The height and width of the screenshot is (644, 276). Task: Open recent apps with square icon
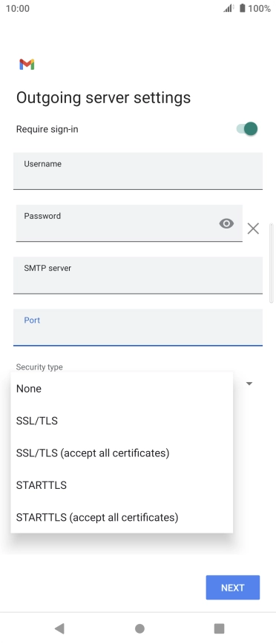[x=220, y=628]
